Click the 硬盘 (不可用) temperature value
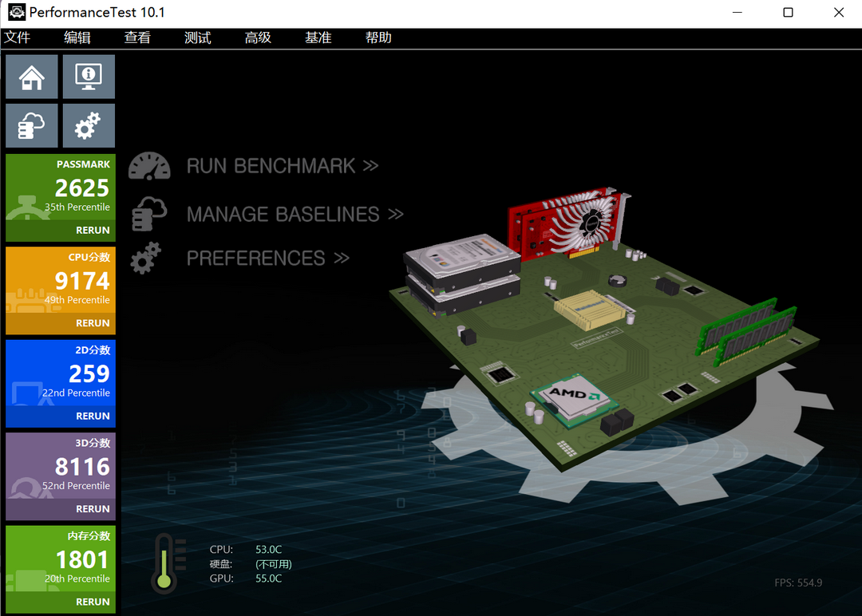The height and width of the screenshot is (616, 862). (273, 564)
